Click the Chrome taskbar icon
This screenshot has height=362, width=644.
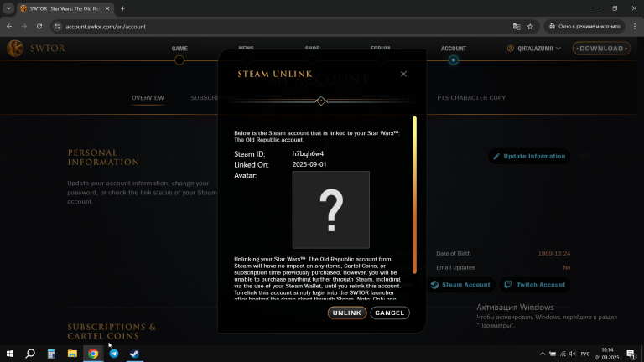point(93,354)
